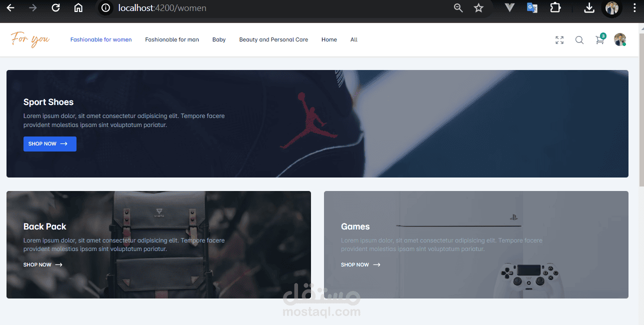Screen dimensions: 644x325
Task: View site information icon in address bar
Action: (x=105, y=8)
